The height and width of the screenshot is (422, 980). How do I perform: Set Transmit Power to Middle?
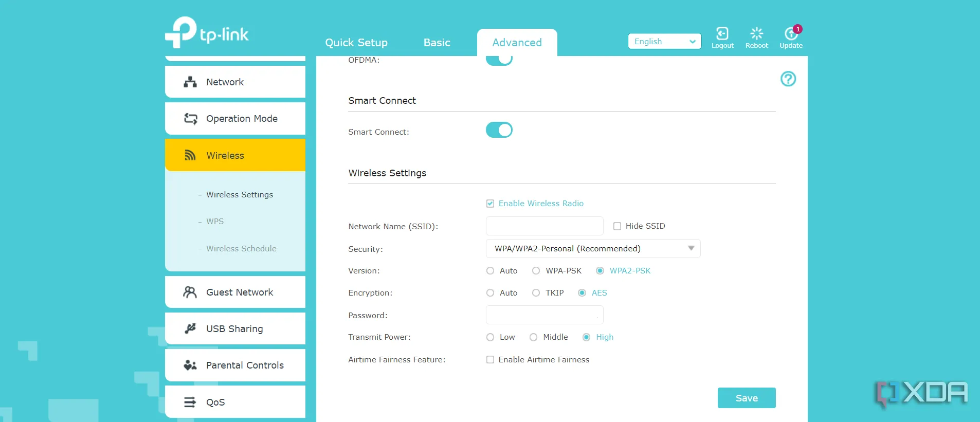pos(534,337)
